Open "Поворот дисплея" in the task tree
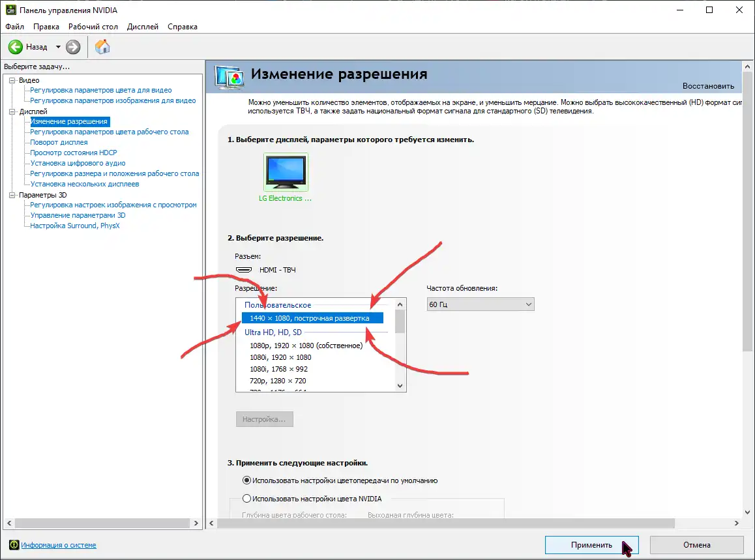The height and width of the screenshot is (560, 755). [59, 142]
